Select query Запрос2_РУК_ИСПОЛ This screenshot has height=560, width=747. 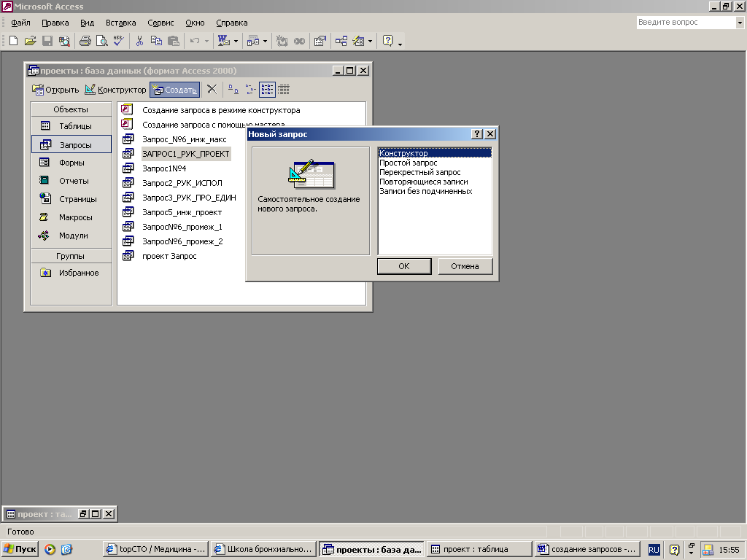[182, 183]
